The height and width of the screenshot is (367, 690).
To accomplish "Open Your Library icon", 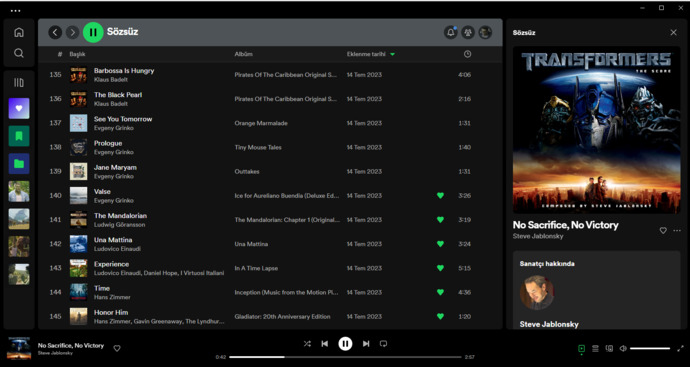I will click(x=19, y=83).
